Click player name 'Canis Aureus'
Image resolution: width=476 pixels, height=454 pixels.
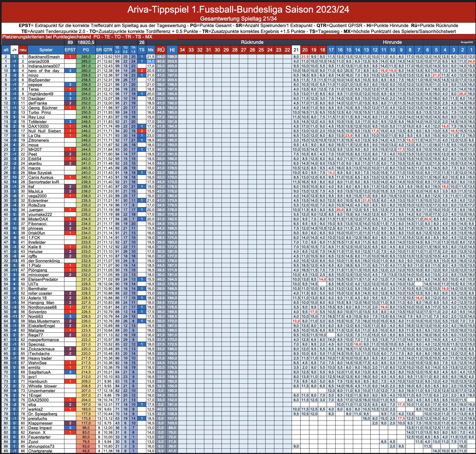tap(41, 177)
